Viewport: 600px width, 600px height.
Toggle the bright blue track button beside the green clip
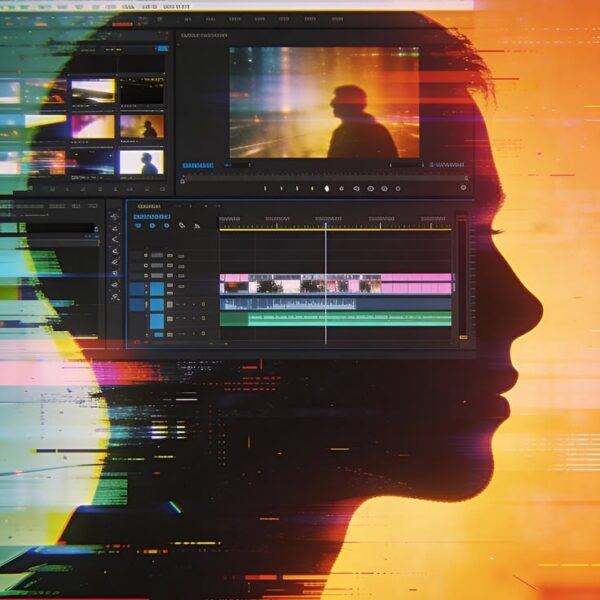(157, 321)
